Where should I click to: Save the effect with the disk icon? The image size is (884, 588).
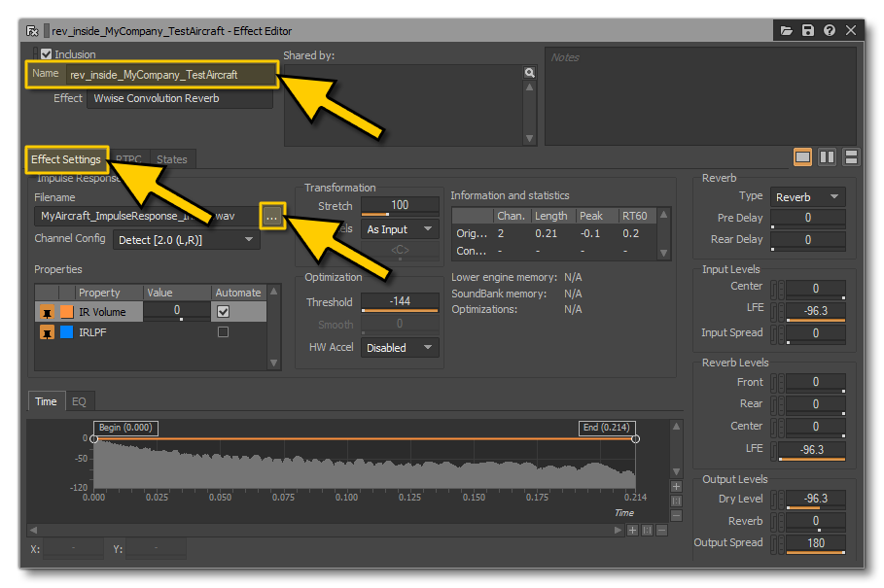click(x=809, y=30)
